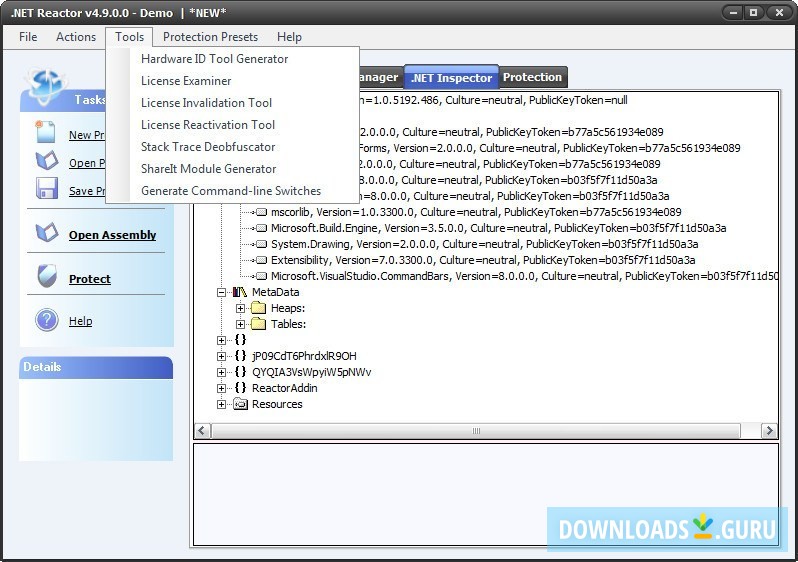Click the Help link in Tasks panel
The height and width of the screenshot is (562, 798).
tap(80, 321)
